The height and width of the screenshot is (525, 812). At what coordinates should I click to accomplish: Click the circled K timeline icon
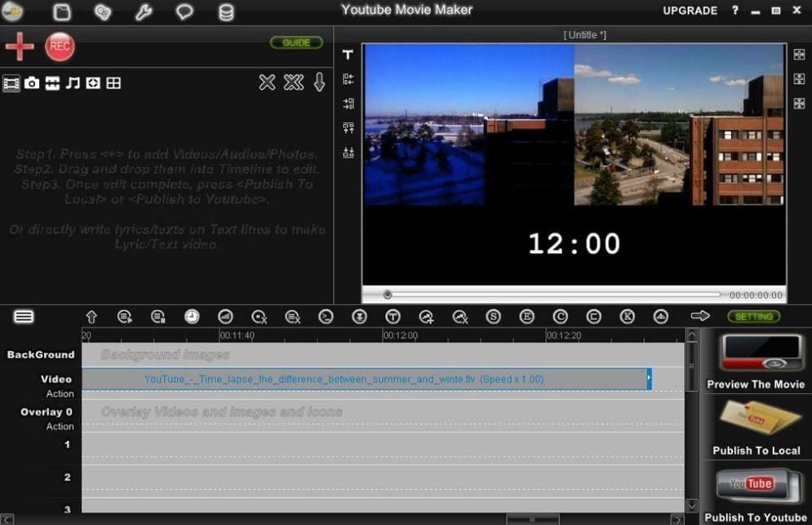(627, 317)
